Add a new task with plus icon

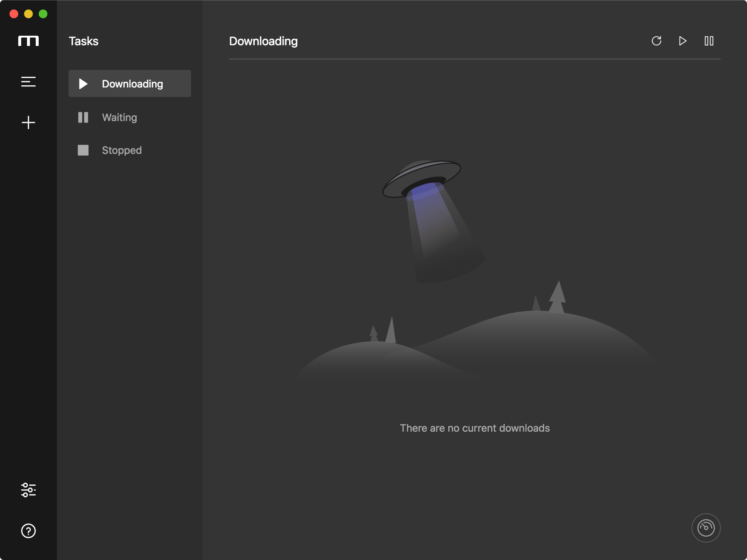tap(28, 122)
